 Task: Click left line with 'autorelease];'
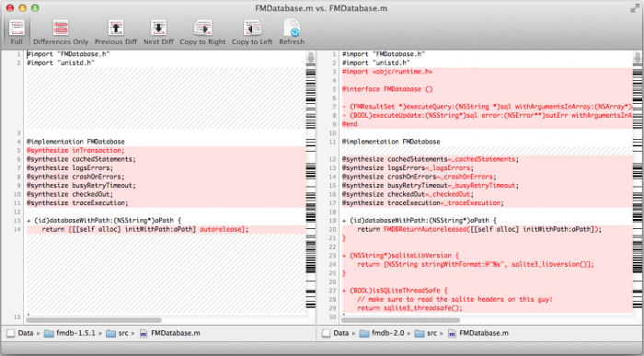pyautogui.click(x=166, y=229)
